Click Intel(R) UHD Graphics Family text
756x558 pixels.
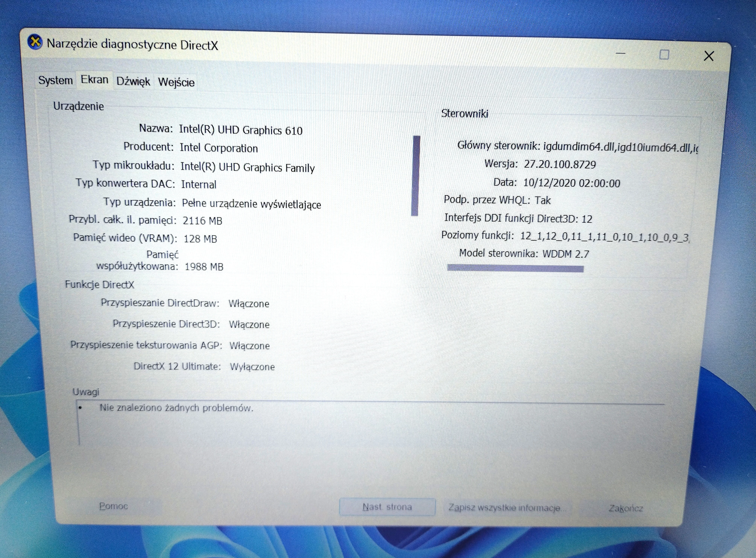pos(247,167)
